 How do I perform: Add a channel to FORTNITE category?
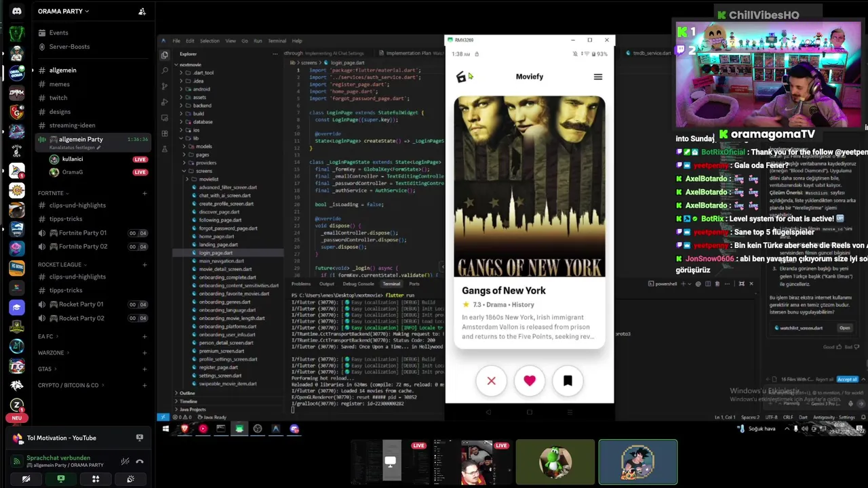point(144,193)
